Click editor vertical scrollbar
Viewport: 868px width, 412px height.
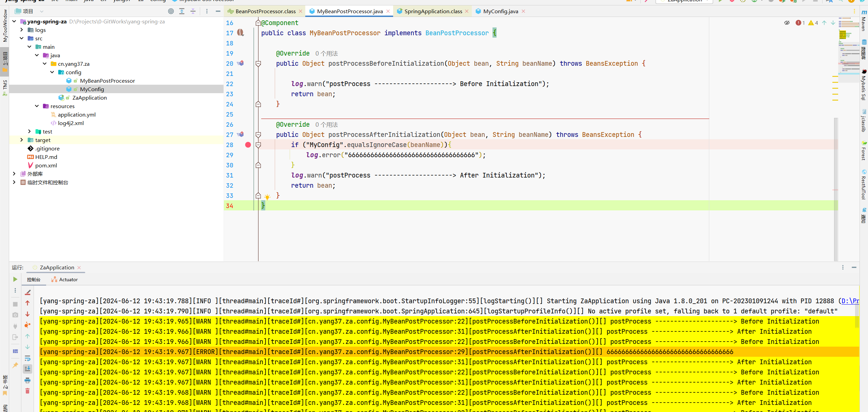pos(836,189)
